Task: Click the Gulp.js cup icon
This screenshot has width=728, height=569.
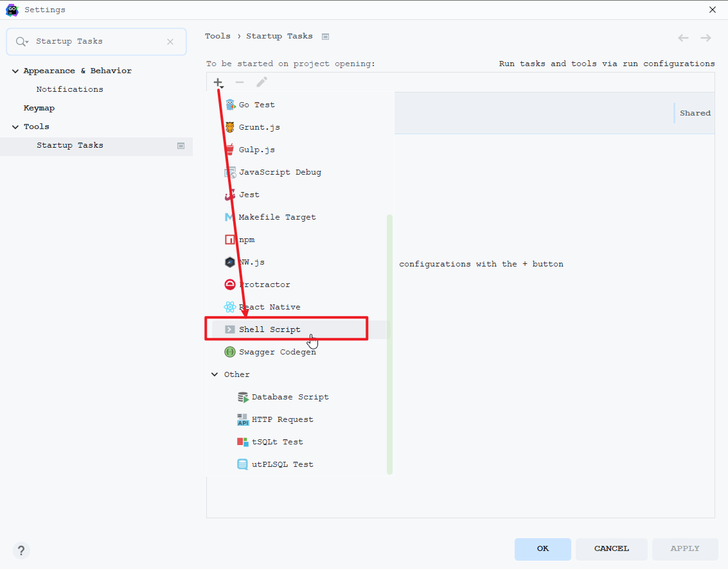Action: point(229,150)
